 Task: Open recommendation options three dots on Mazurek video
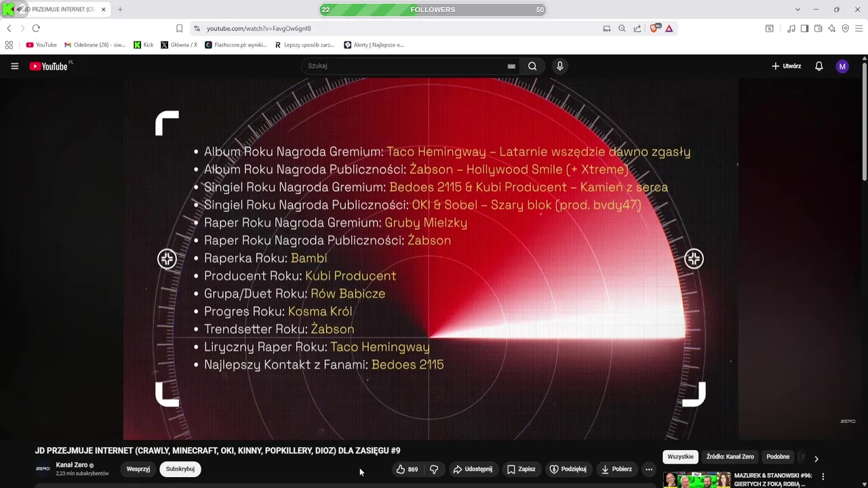(823, 476)
